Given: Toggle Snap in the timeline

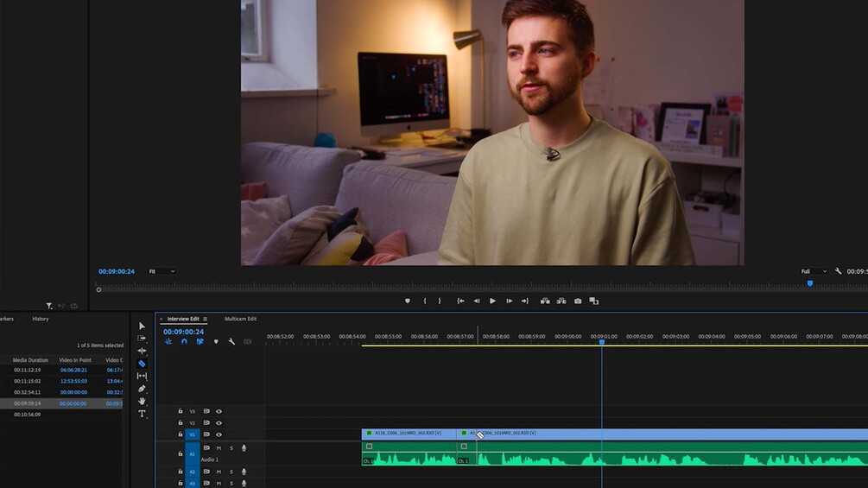Looking at the screenshot, I should pos(184,342).
